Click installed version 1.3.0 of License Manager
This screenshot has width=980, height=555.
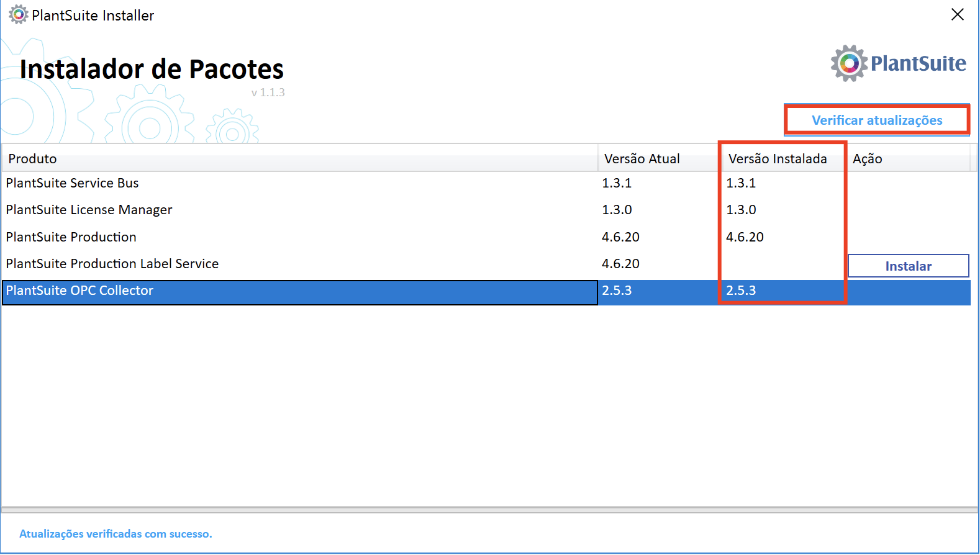coord(741,210)
